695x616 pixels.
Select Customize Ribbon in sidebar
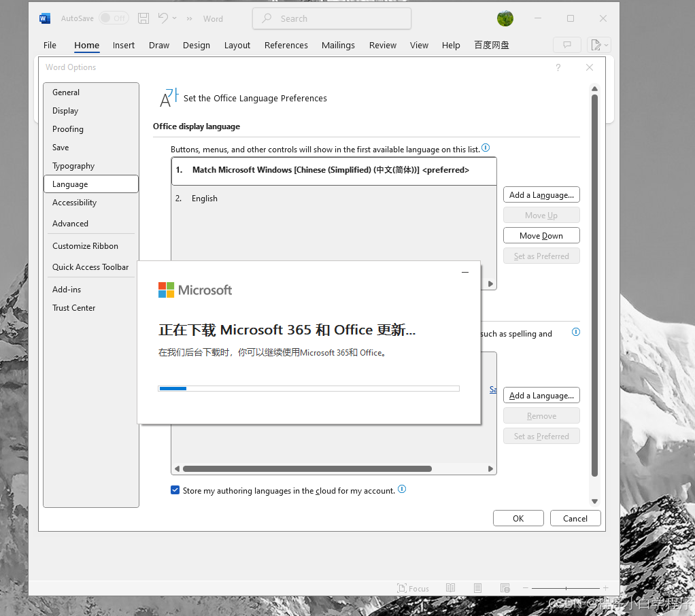click(91, 246)
